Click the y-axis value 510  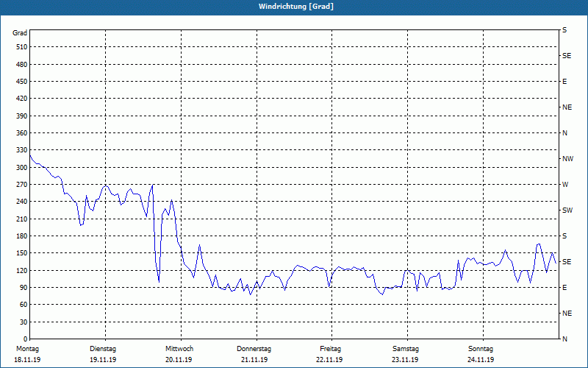pos(21,47)
